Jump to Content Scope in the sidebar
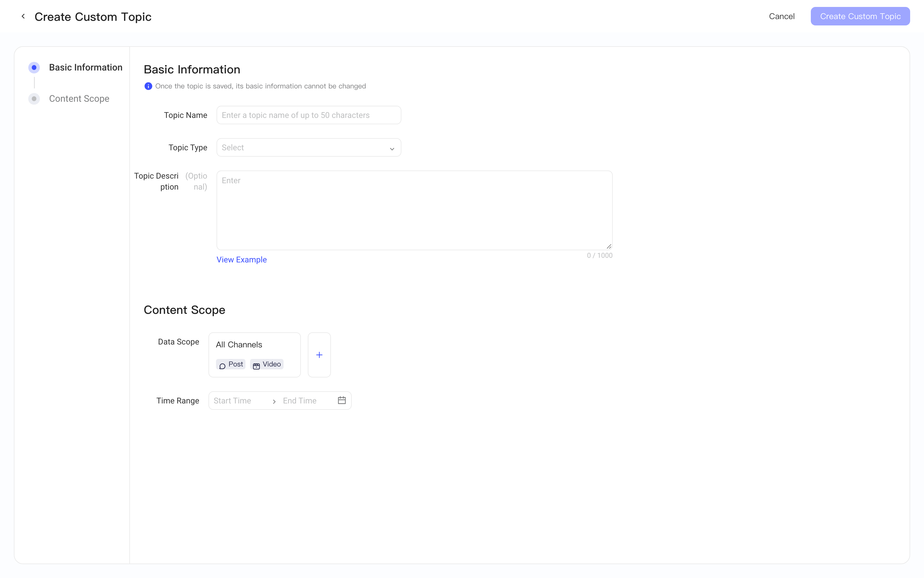The height and width of the screenshot is (578, 924). point(79,99)
